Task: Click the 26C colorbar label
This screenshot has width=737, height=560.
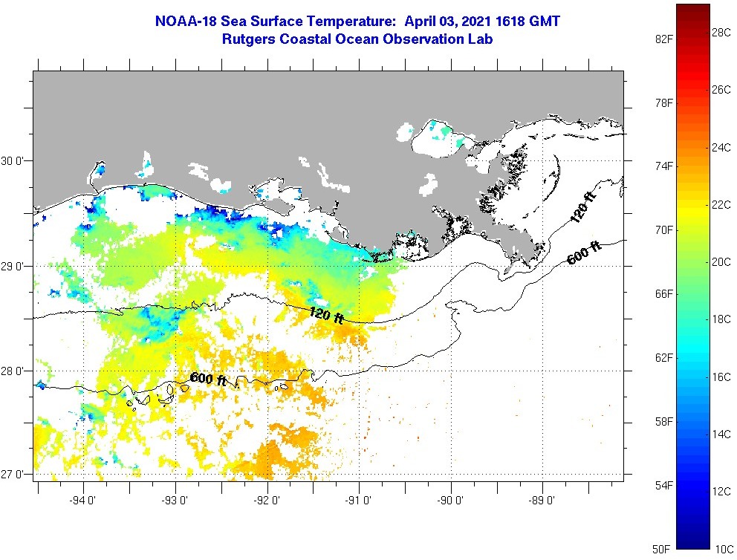Action: coord(721,89)
